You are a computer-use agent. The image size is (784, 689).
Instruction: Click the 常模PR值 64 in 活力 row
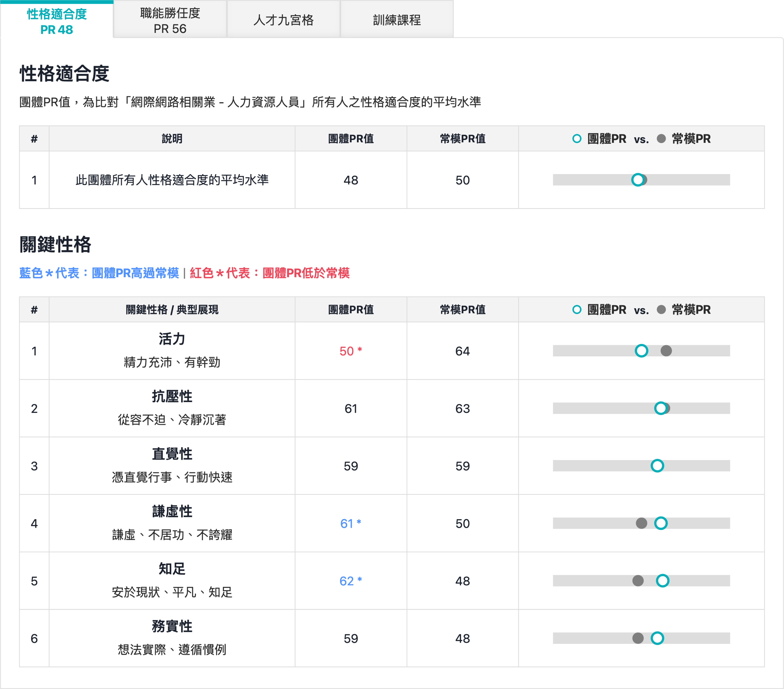point(463,351)
